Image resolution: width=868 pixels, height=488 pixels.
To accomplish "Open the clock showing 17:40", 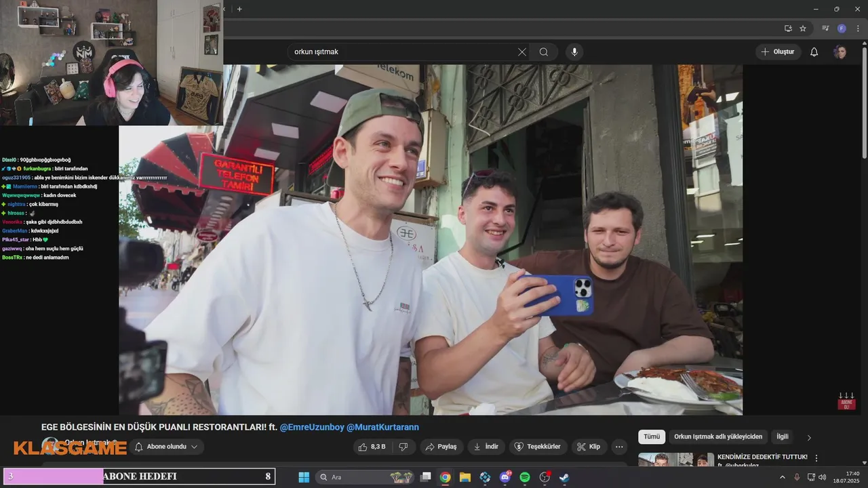I will point(848,477).
